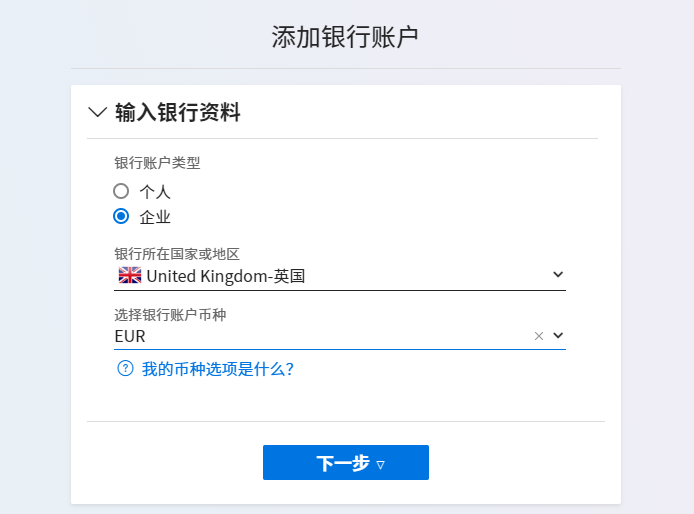Click the question mark help icon
Image resolution: width=694 pixels, height=514 pixels.
pyautogui.click(x=125, y=368)
